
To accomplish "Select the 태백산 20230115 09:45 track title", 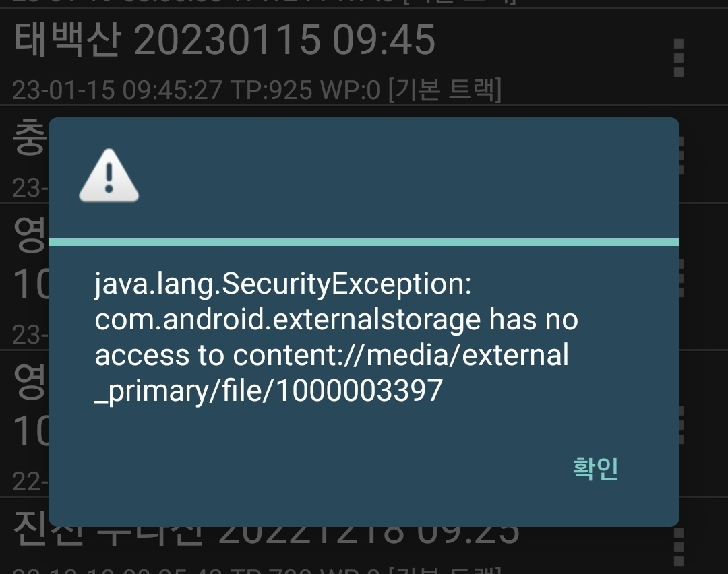I will pyautogui.click(x=224, y=40).
